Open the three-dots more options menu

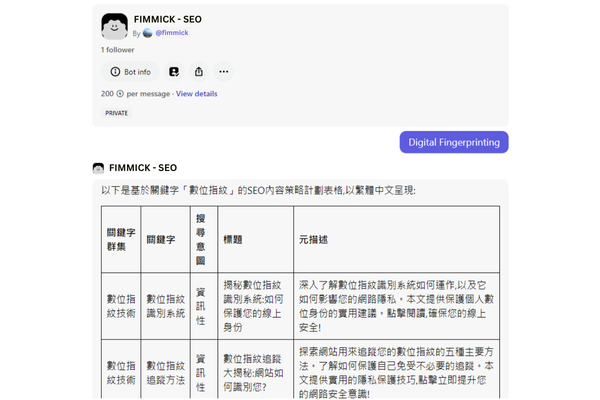click(x=223, y=72)
